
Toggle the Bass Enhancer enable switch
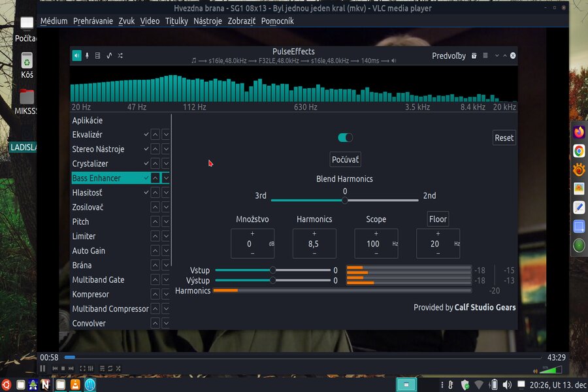point(345,137)
